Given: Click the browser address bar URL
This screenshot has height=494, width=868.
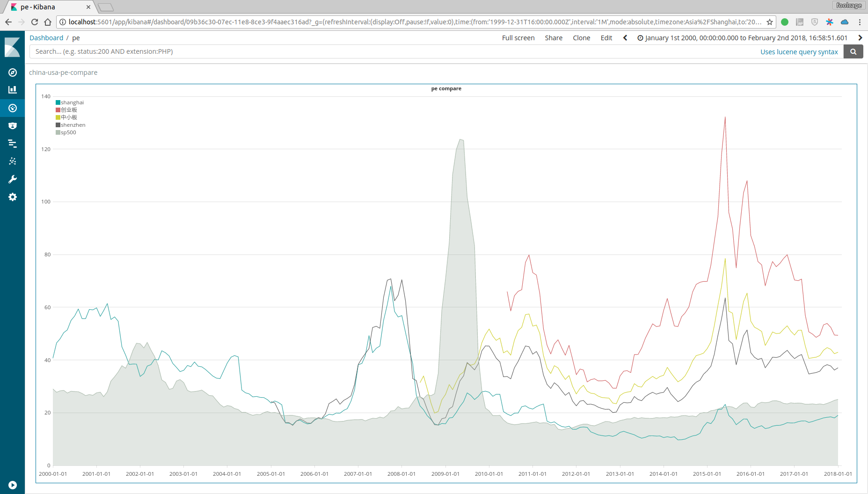Looking at the screenshot, I should 415,22.
